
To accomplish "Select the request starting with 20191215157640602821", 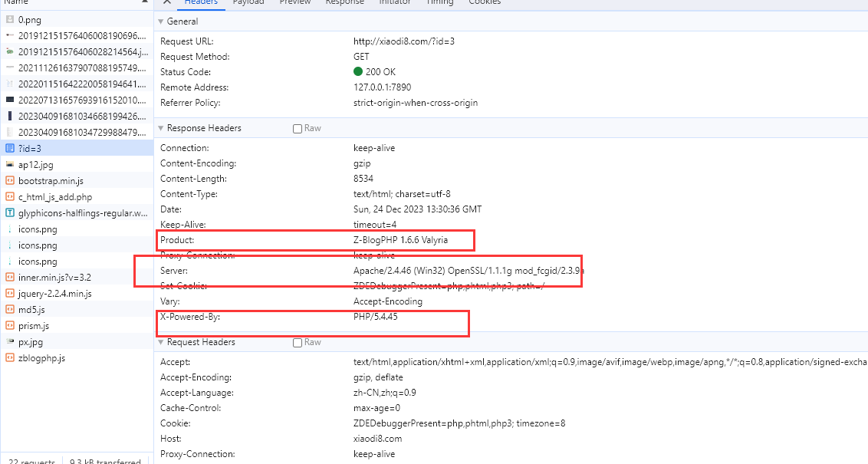I will click(x=77, y=51).
